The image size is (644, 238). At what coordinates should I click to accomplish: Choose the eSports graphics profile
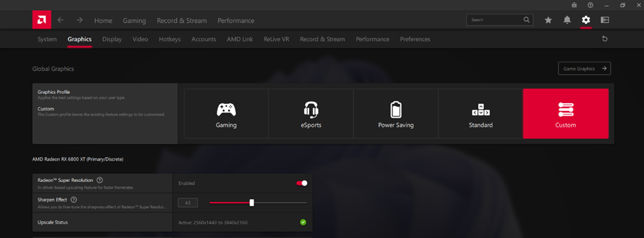pyautogui.click(x=311, y=114)
